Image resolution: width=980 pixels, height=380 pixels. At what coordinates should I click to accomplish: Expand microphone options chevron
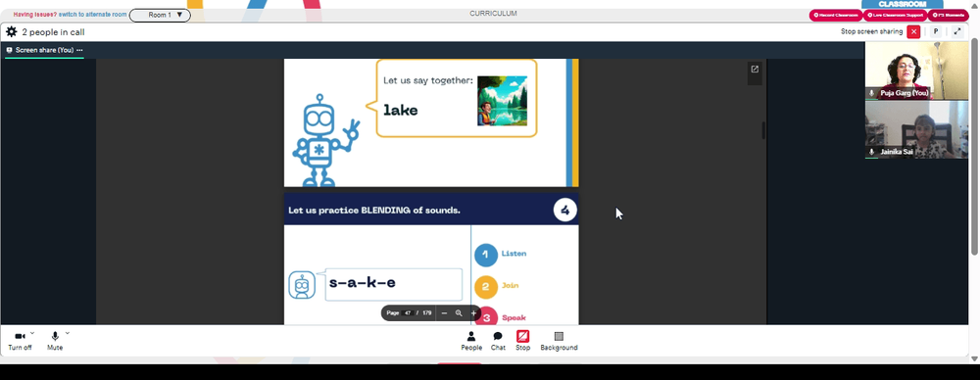pyautogui.click(x=68, y=333)
